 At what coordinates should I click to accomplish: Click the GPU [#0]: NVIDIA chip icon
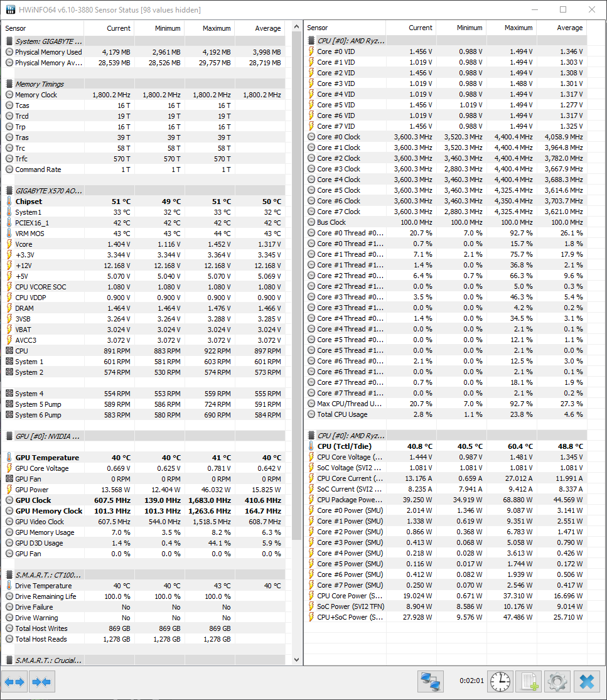pyautogui.click(x=9, y=436)
